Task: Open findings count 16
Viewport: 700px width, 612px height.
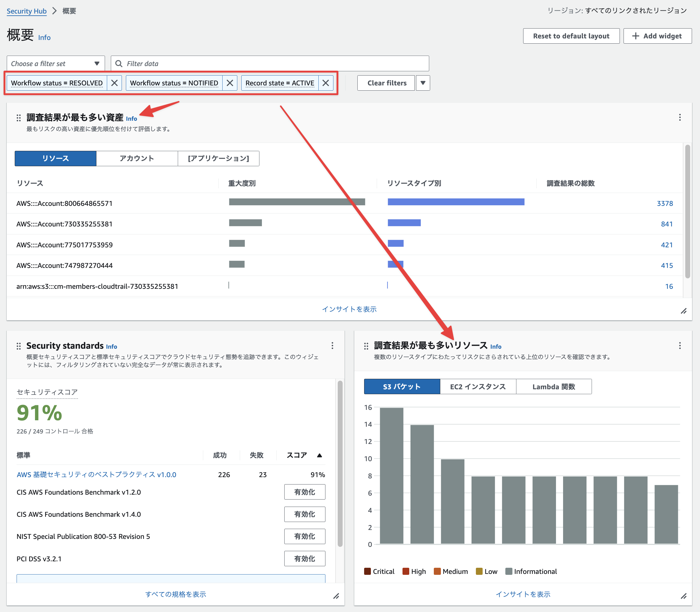Action: coord(669,286)
